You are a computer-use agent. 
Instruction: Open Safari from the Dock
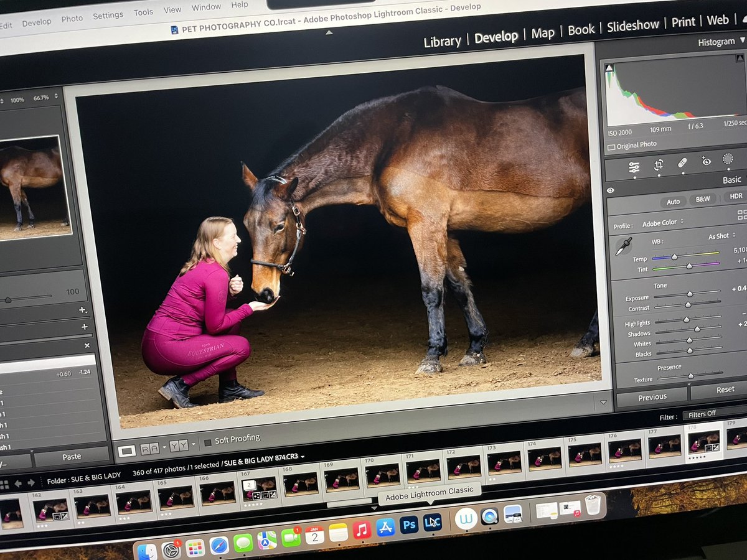click(219, 545)
